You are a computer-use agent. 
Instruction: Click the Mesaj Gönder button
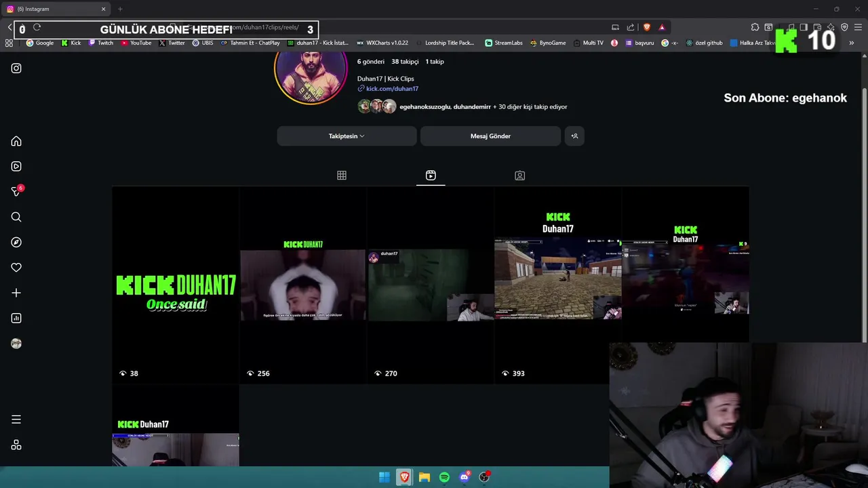(x=490, y=136)
